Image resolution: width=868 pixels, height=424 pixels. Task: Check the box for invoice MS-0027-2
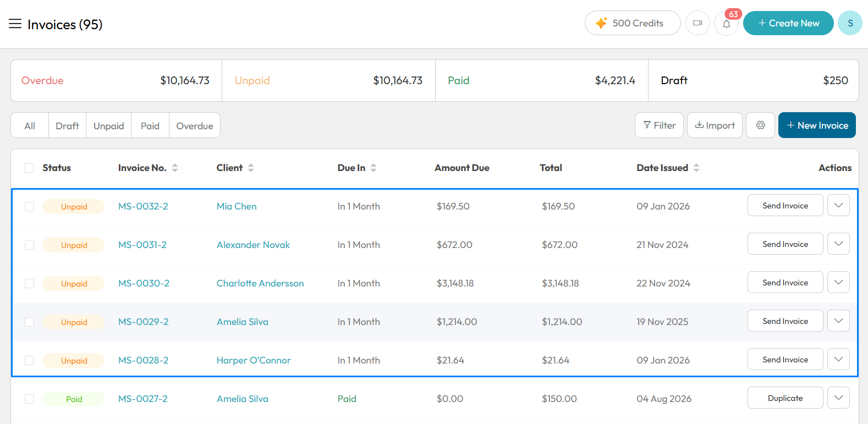tap(30, 399)
